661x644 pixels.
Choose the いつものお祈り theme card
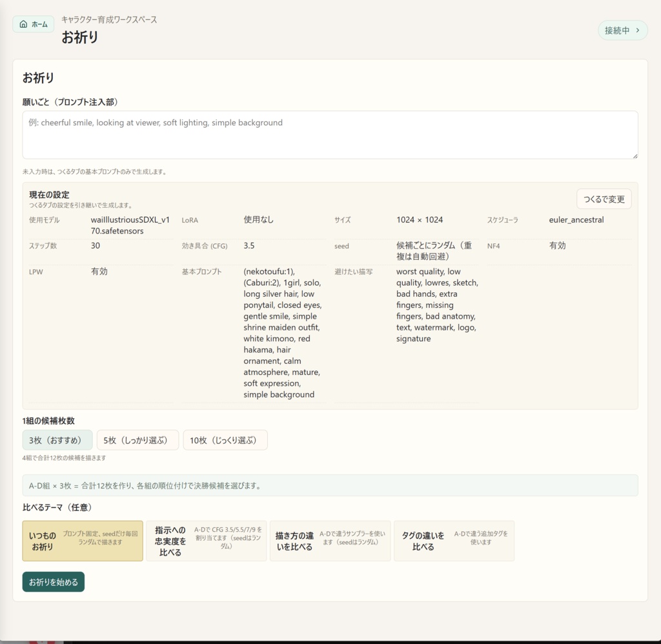pos(83,541)
